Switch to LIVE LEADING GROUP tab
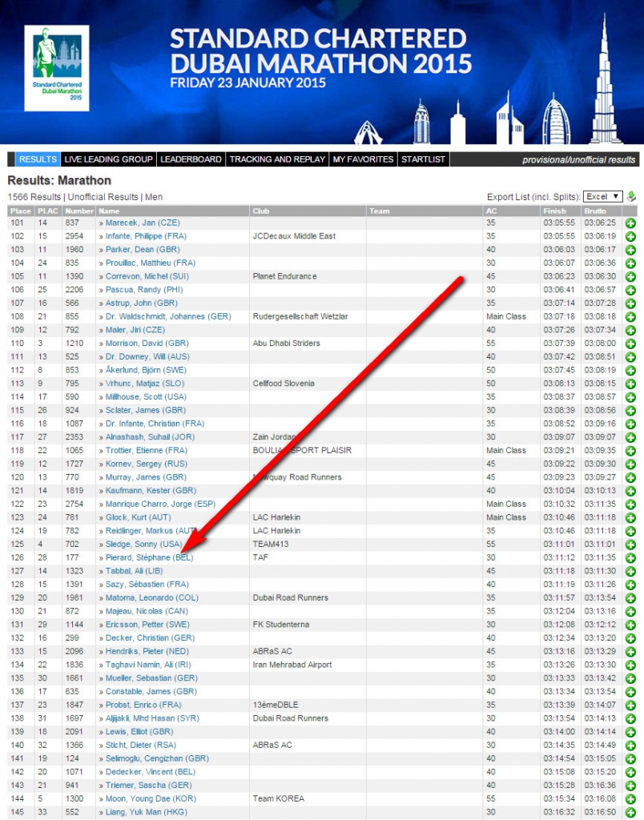Image resolution: width=644 pixels, height=820 pixels. [108, 159]
